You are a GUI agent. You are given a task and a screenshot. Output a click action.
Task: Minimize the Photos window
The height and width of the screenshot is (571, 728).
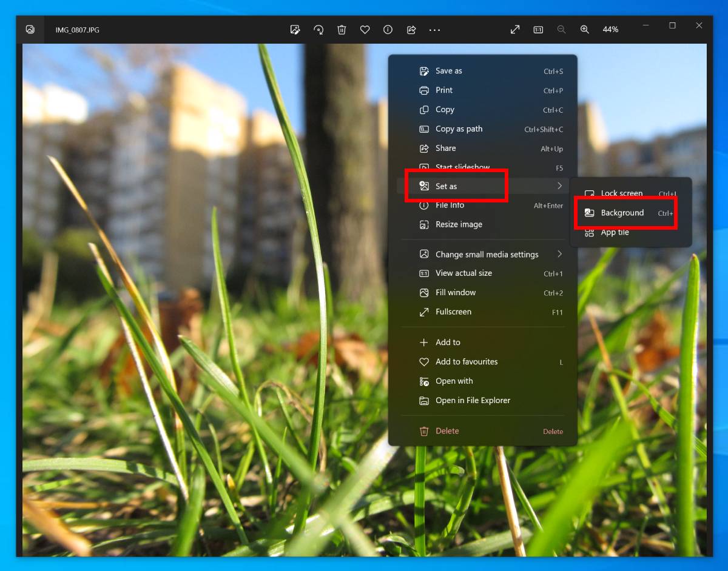(x=645, y=25)
